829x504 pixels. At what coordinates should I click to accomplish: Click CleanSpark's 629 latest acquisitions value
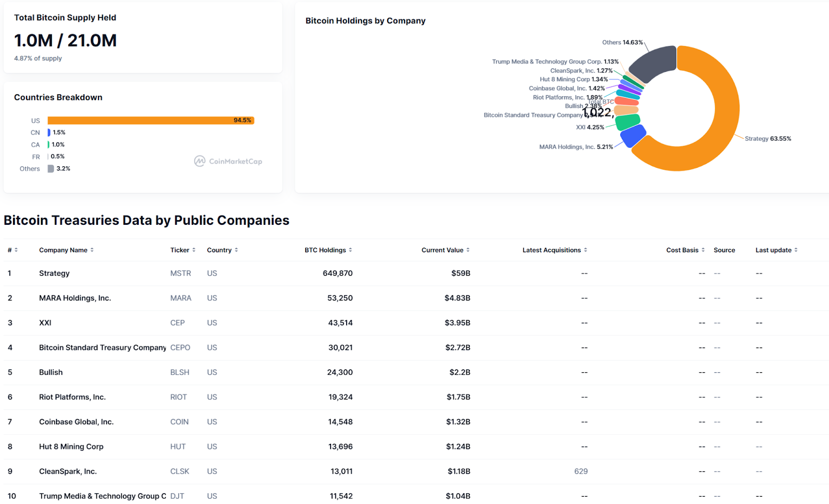click(x=581, y=471)
